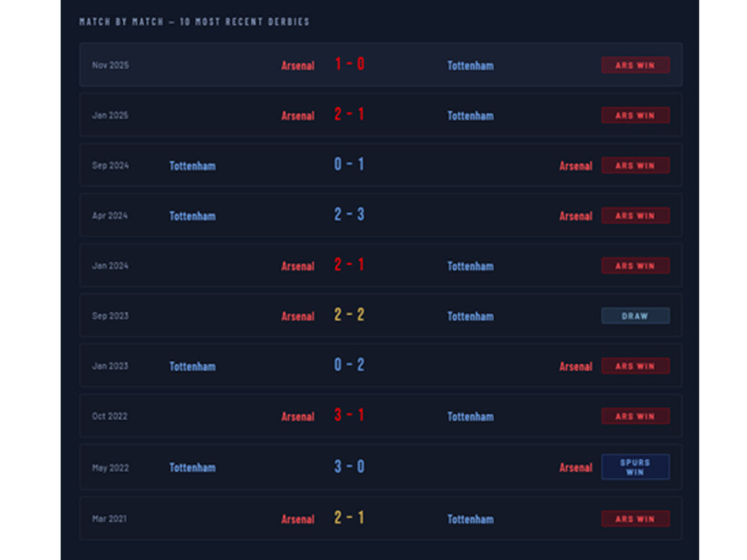Select the 2 - 2 score in Sep 2023
Image resolution: width=747 pixels, height=560 pixels.
[349, 315]
